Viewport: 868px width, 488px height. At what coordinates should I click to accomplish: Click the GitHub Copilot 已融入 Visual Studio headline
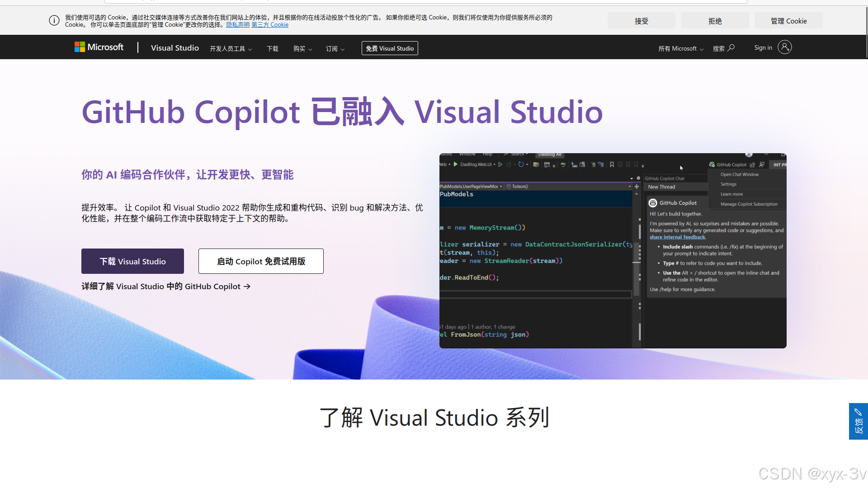342,112
